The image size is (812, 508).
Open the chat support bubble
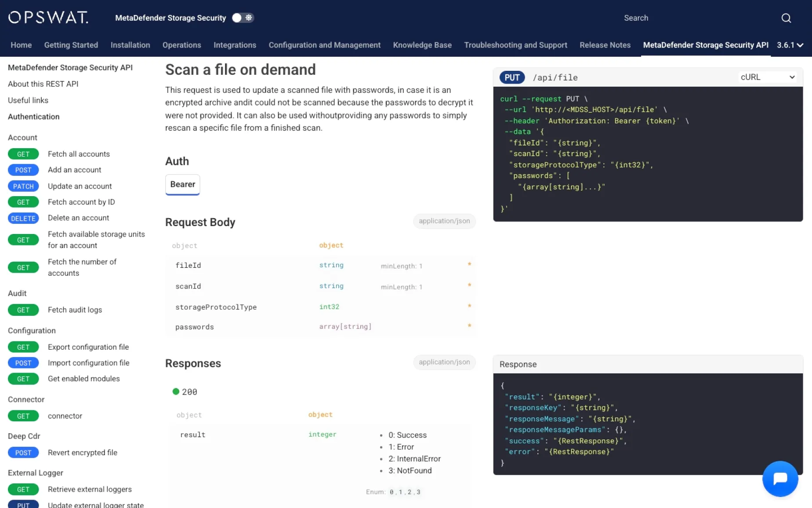click(780, 479)
